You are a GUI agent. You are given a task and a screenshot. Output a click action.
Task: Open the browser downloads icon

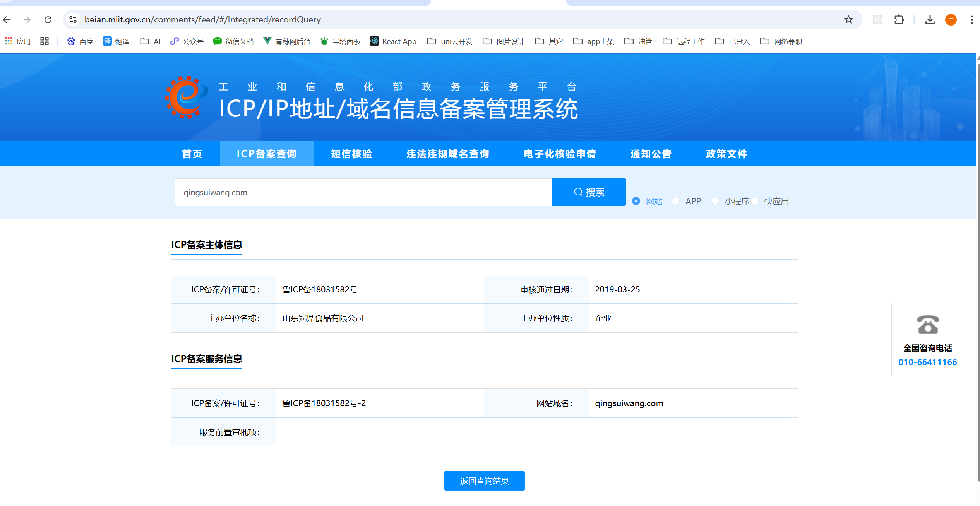[930, 19]
